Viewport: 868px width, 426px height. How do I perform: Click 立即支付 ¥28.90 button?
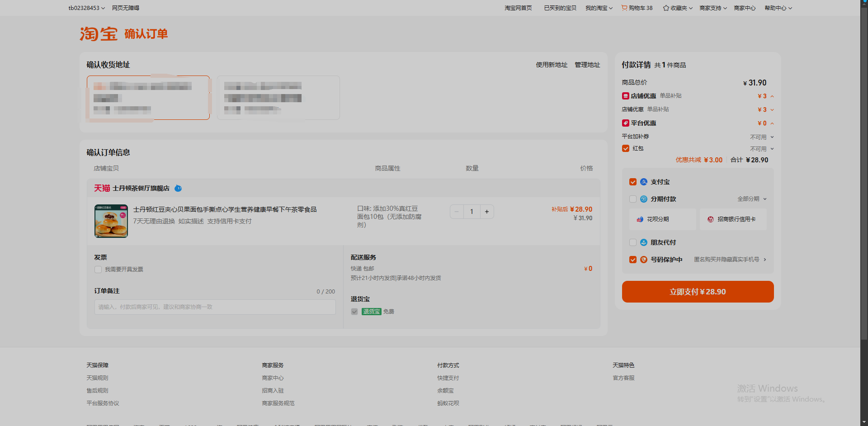point(698,292)
